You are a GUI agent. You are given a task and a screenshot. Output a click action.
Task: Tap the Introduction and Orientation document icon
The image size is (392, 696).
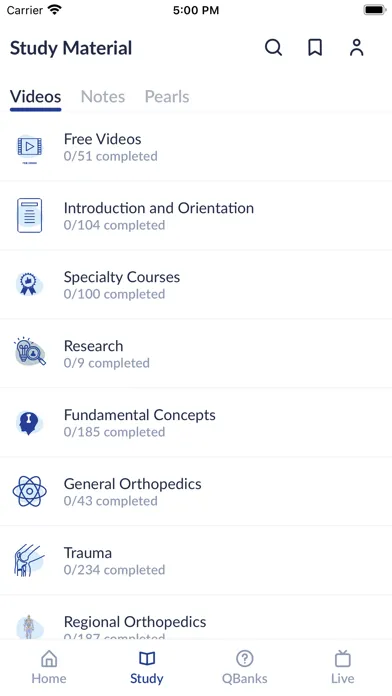(x=29, y=216)
